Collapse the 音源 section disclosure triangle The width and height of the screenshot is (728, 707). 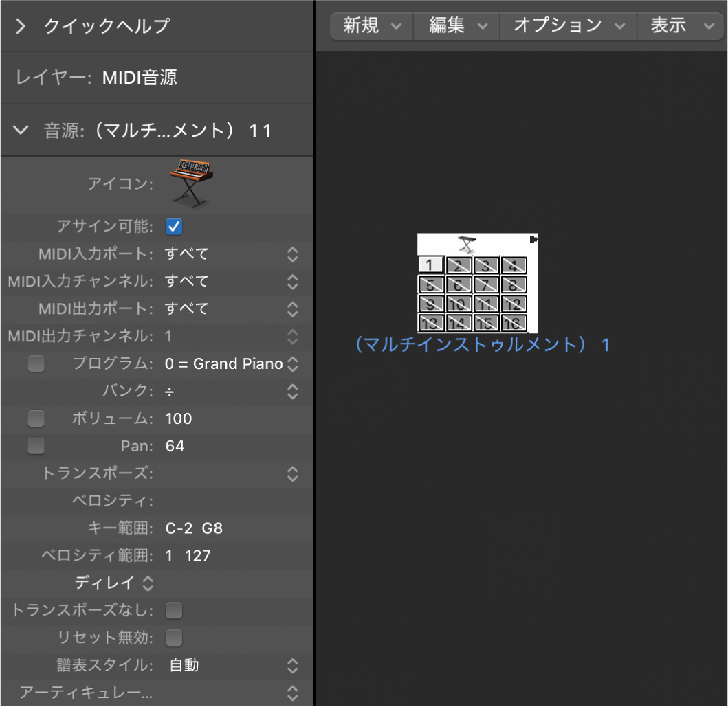pyautogui.click(x=20, y=130)
